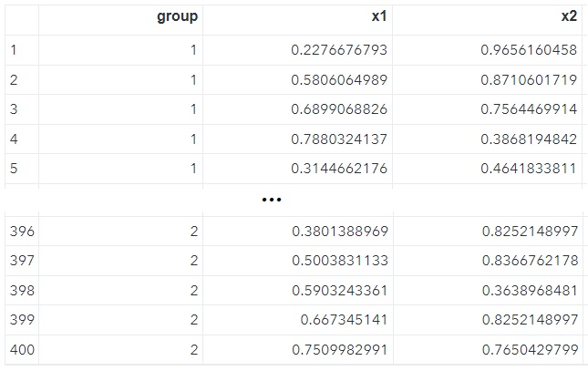Click x2 cell 0.3638968481
588x371 pixels.
pyautogui.click(x=529, y=291)
